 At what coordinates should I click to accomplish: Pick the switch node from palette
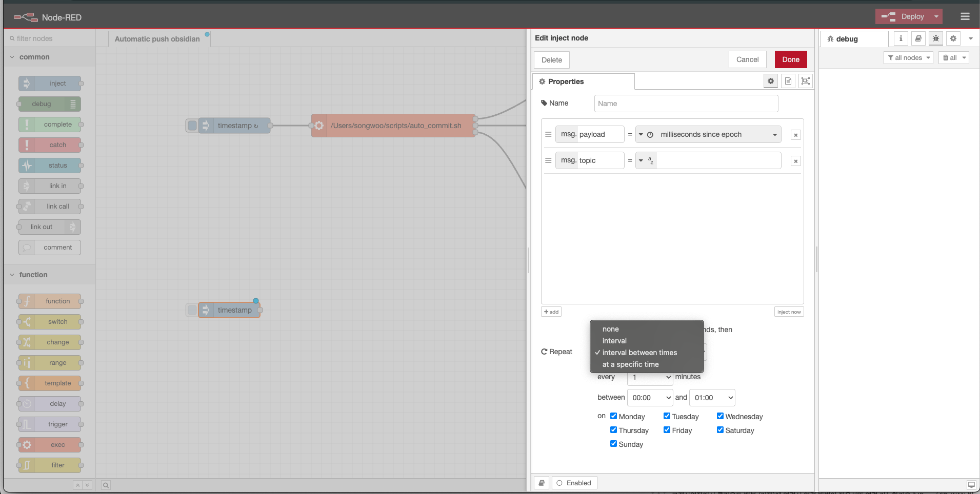tap(50, 322)
